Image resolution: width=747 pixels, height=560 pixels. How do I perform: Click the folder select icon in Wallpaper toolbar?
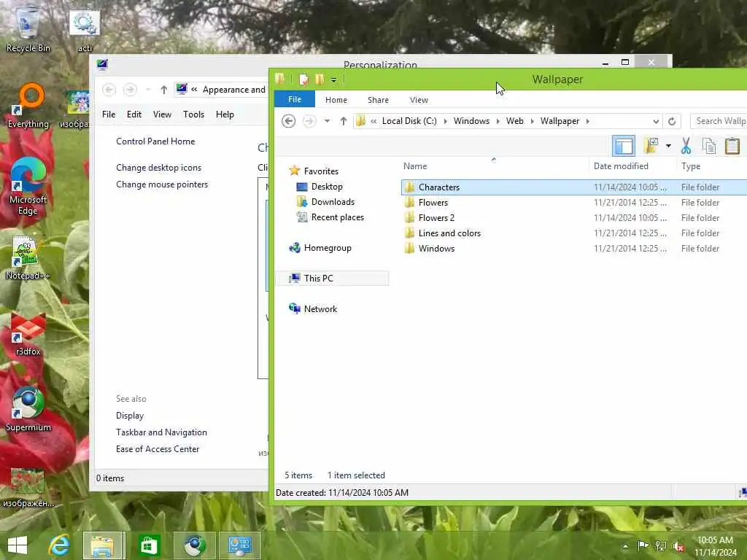click(651, 146)
